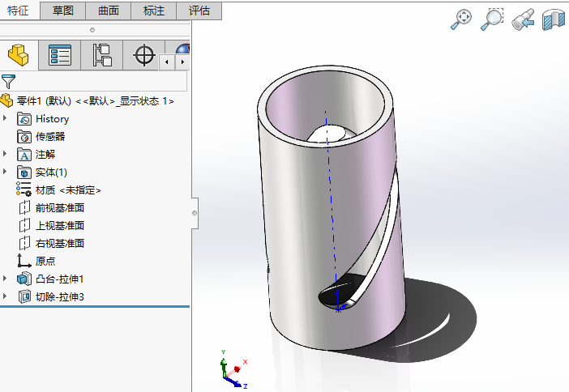Image resolution: width=569 pixels, height=392 pixels.
Task: Open the FeatureManager design tree tab
Action: 18,55
